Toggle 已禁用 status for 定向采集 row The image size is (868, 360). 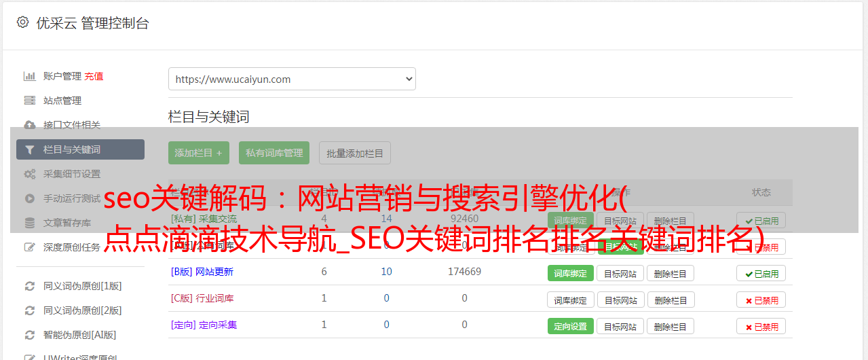pyautogui.click(x=761, y=326)
